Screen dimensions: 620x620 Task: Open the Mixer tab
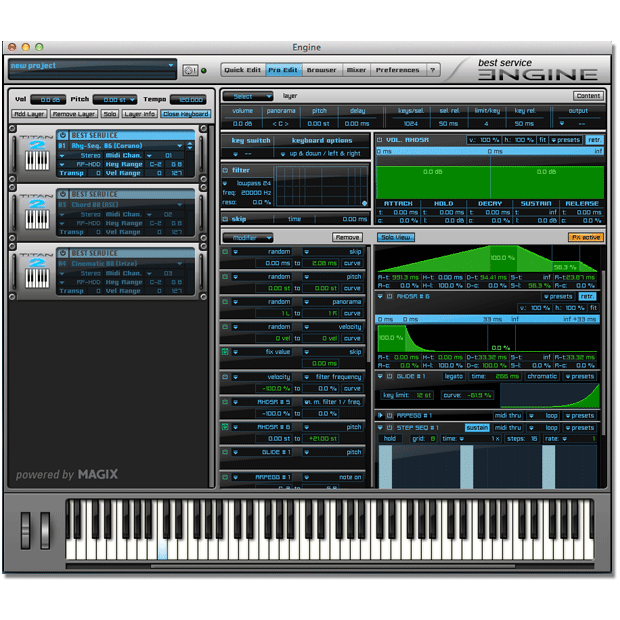click(356, 70)
